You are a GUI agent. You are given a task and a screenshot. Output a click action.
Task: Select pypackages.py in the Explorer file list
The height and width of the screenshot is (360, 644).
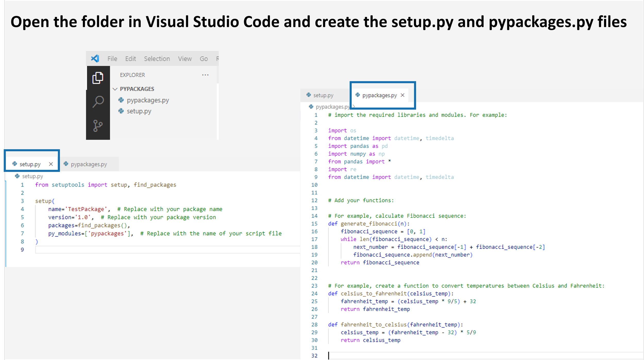point(148,100)
